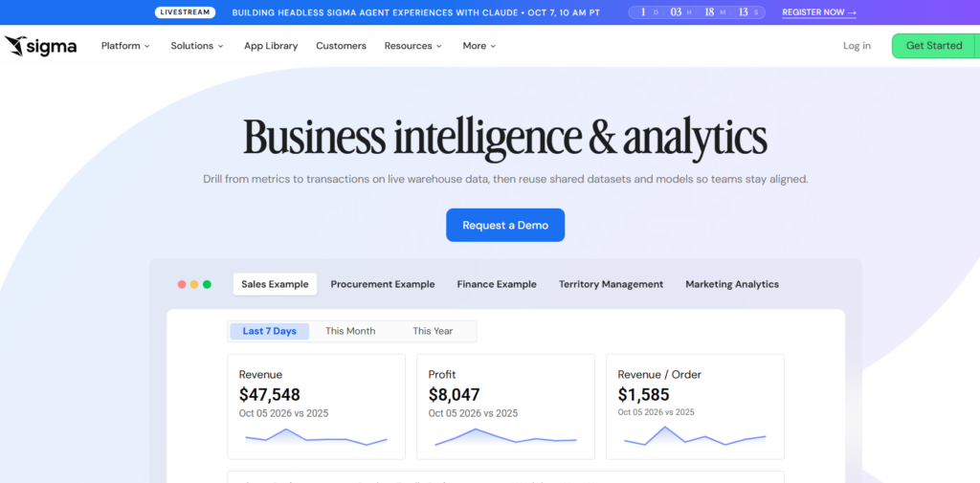Select the livestream countdown timer
The height and width of the screenshot is (483, 980).
pos(697,11)
